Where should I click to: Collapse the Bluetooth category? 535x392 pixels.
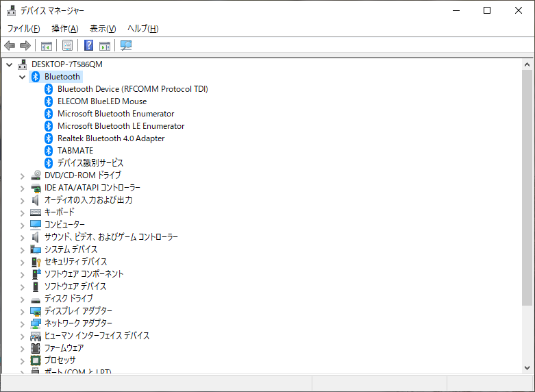22,77
